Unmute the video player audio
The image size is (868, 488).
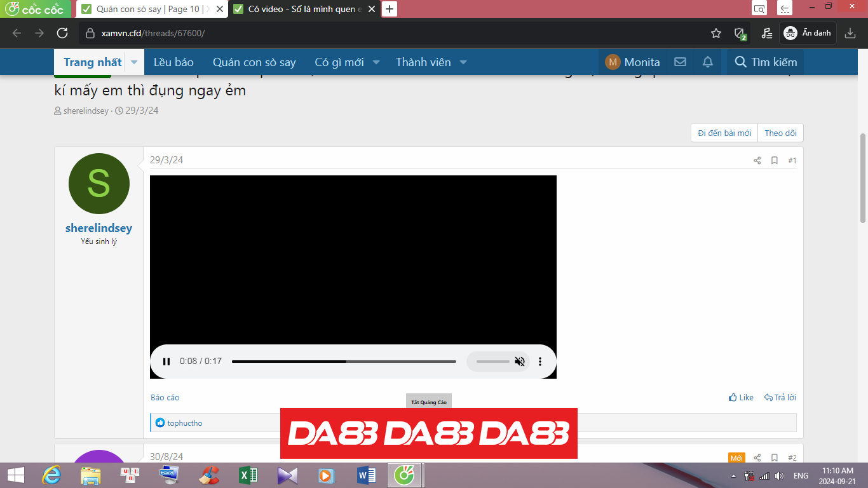(x=520, y=361)
